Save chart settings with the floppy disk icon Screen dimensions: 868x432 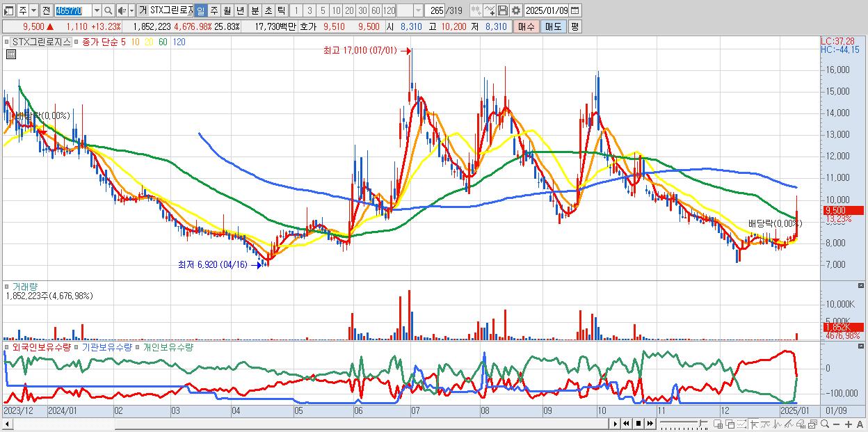[503, 10]
